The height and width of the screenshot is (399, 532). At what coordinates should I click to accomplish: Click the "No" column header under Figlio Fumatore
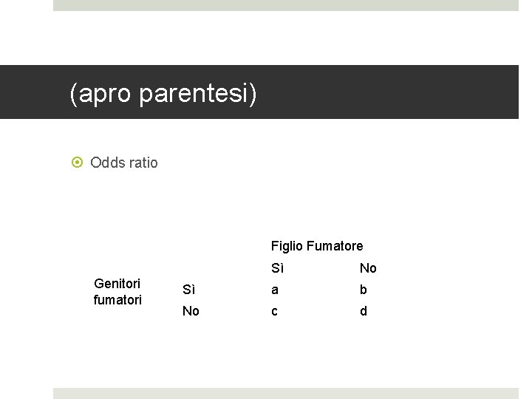point(368,268)
